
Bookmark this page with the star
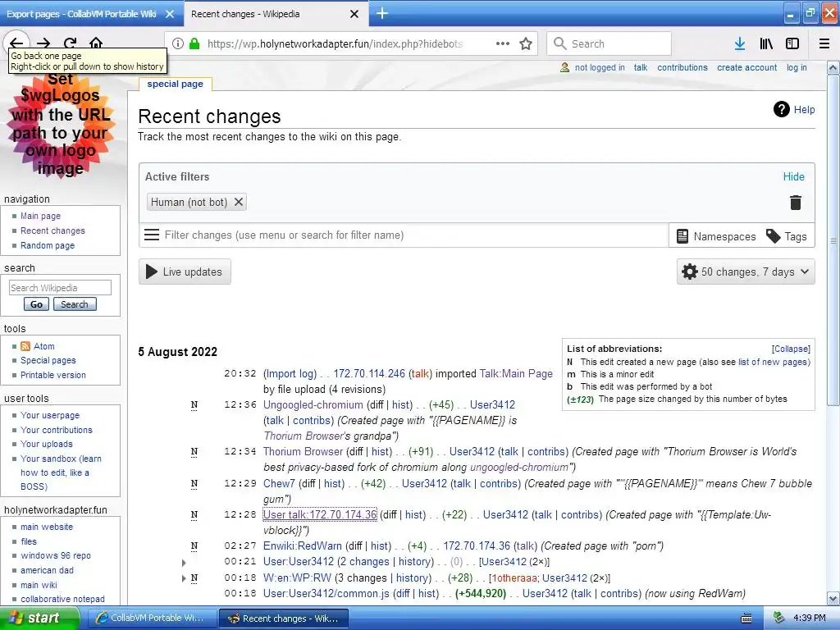coord(526,43)
